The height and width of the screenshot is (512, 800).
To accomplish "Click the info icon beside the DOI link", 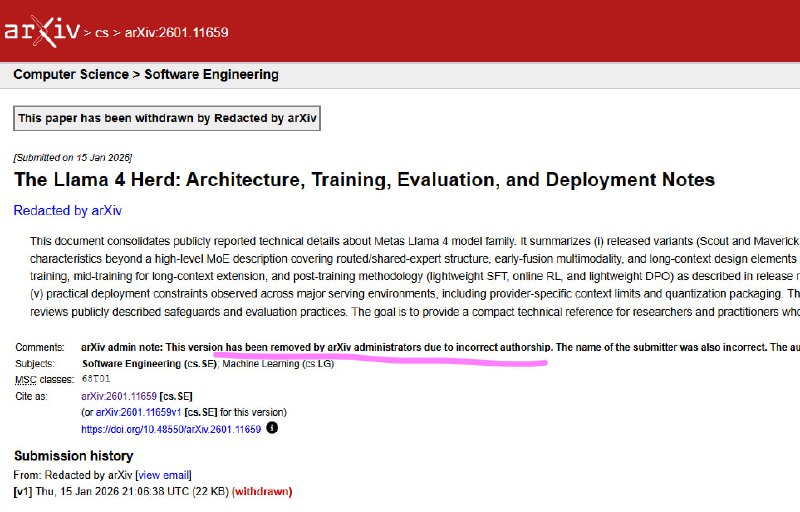I will coord(272,428).
